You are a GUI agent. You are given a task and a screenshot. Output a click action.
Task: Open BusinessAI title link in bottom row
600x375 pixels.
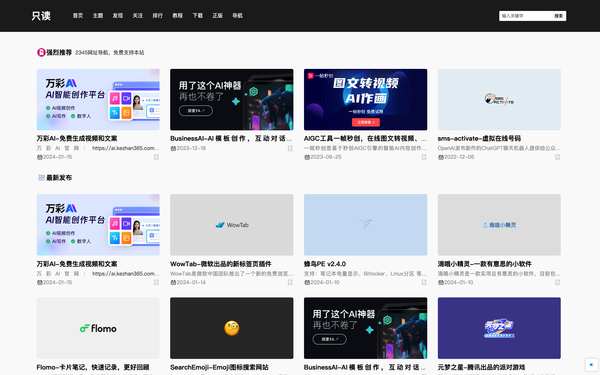coord(365,367)
